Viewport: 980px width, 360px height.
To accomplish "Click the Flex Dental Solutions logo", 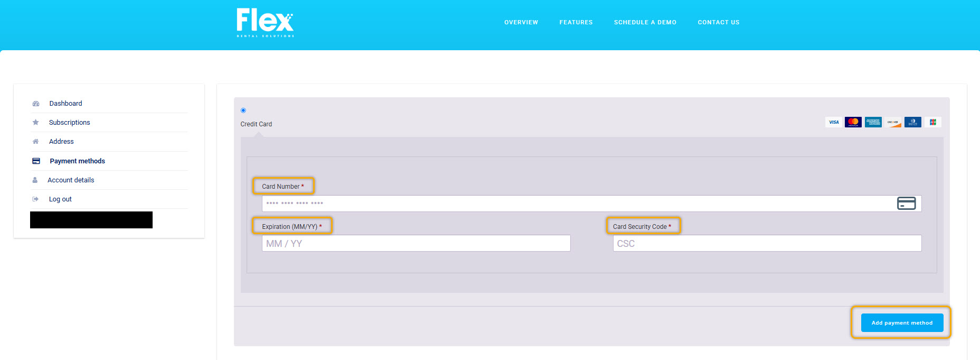I will pos(265,22).
